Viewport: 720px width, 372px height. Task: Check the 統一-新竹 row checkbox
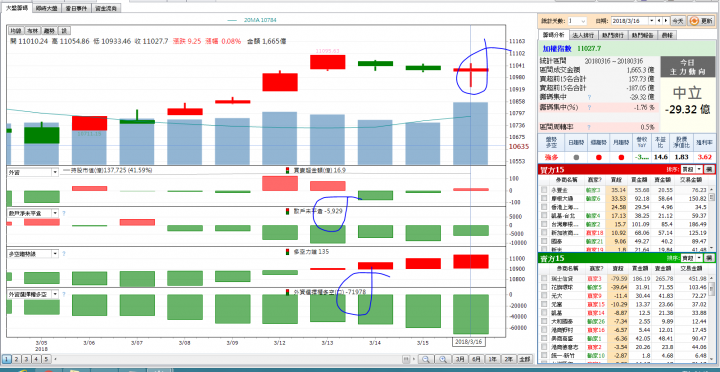(544, 355)
